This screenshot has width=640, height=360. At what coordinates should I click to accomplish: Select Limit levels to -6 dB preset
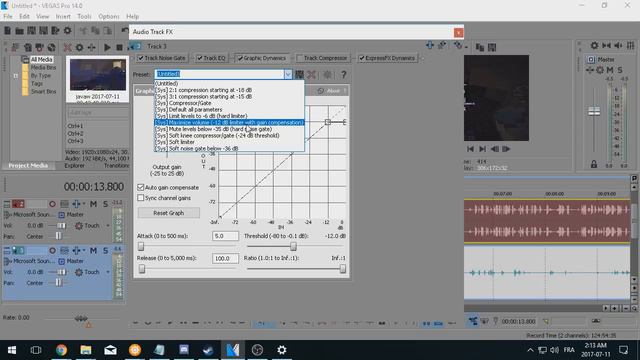pyautogui.click(x=229, y=116)
